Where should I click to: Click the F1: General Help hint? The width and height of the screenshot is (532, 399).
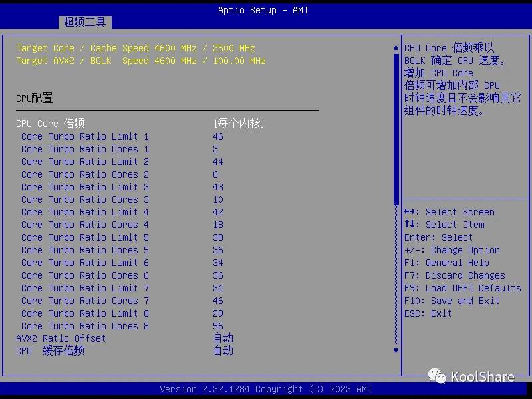pos(447,263)
